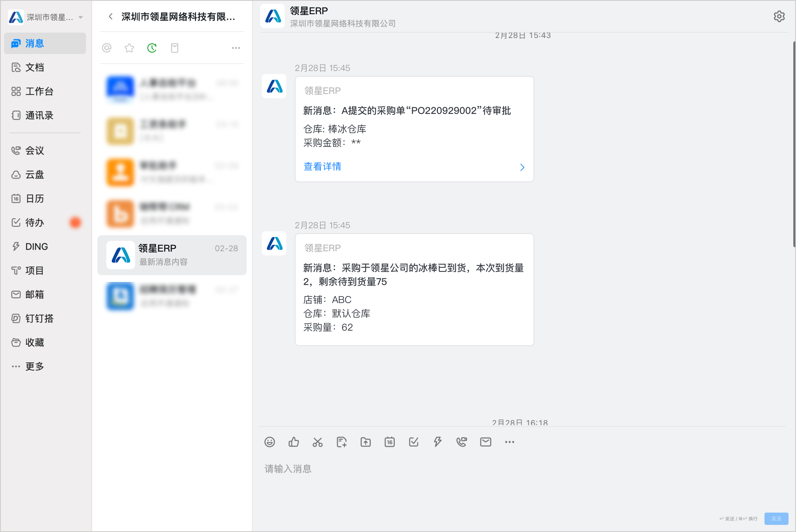Open the DING lightning icon in sidebar

coord(16,246)
